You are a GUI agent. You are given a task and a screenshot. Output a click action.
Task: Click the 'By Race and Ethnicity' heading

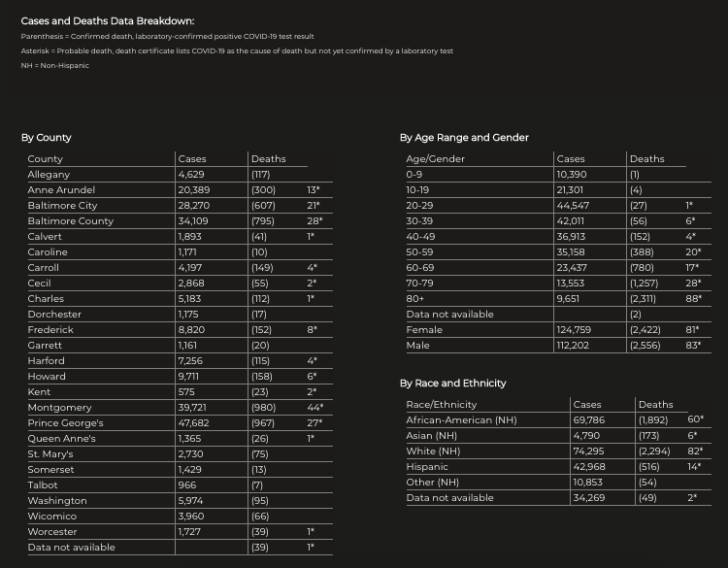tap(453, 384)
